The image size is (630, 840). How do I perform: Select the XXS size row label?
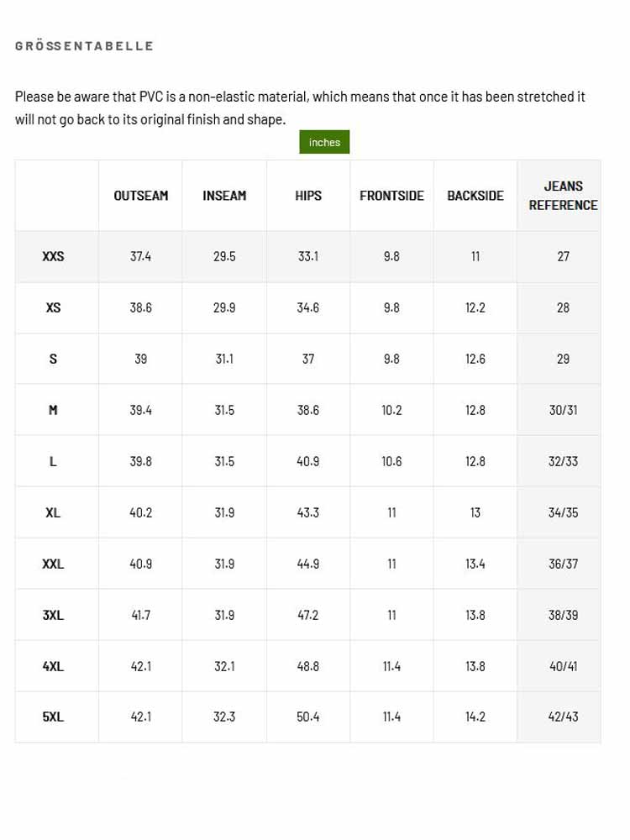[x=53, y=256]
